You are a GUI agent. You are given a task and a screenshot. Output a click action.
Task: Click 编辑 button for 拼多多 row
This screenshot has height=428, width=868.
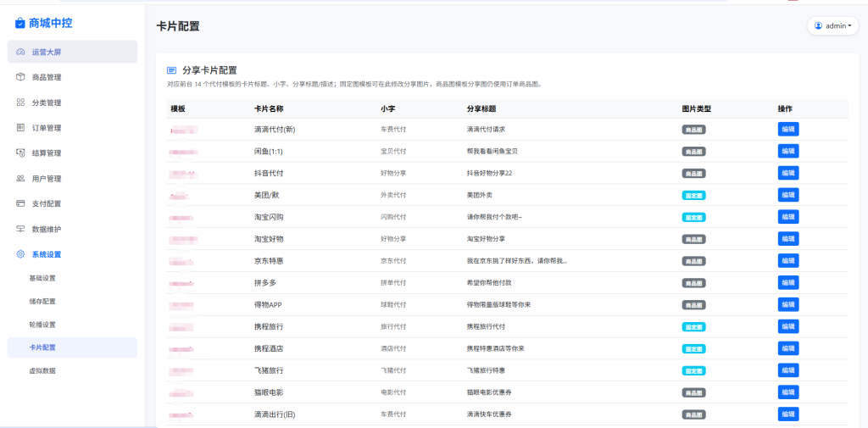coord(787,282)
